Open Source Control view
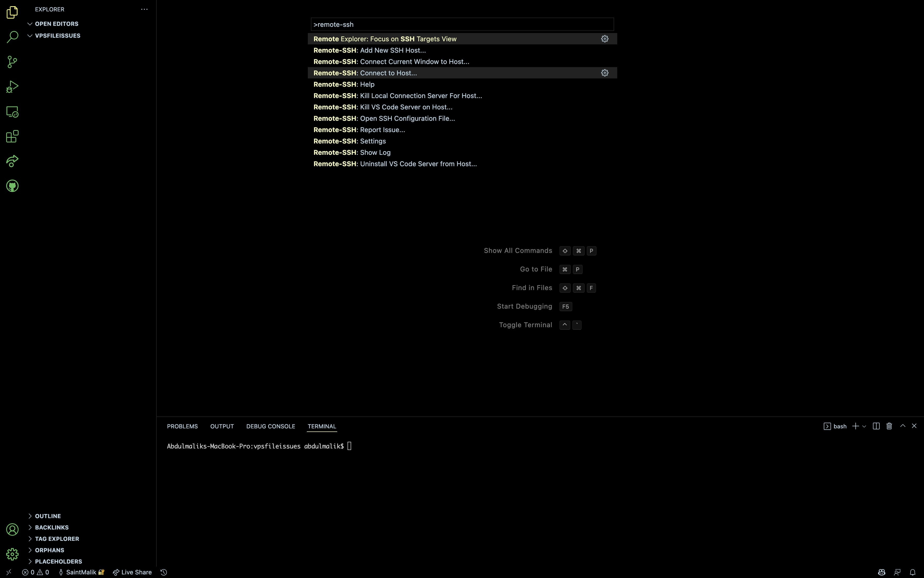The image size is (924, 578). (x=12, y=62)
